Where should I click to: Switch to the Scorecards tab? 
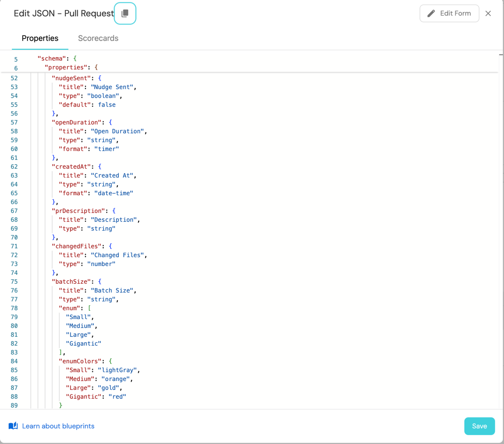tap(98, 38)
